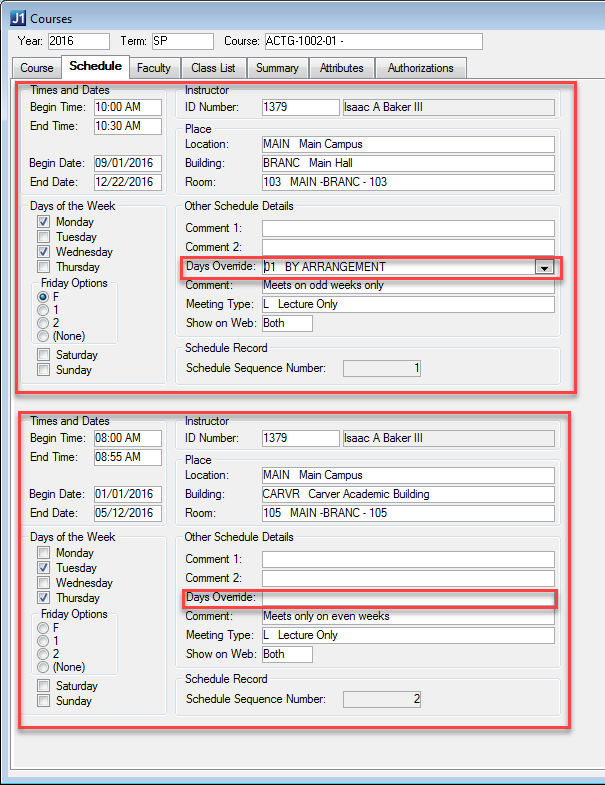Click the Begin Time field 10:00 AM

pyautogui.click(x=128, y=107)
